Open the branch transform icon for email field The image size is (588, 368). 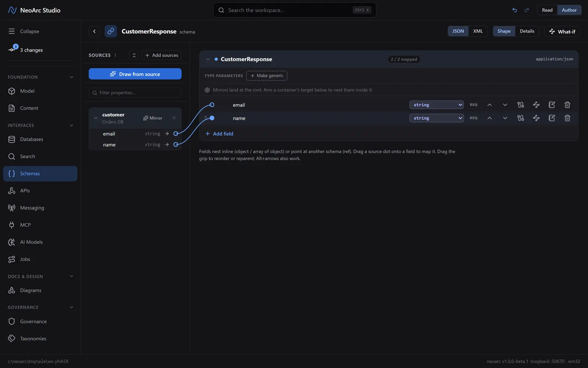coord(536,105)
